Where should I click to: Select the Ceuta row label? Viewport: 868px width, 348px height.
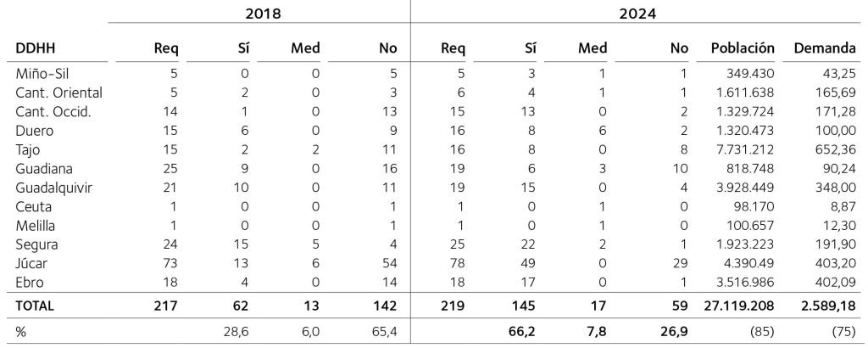pos(33,208)
